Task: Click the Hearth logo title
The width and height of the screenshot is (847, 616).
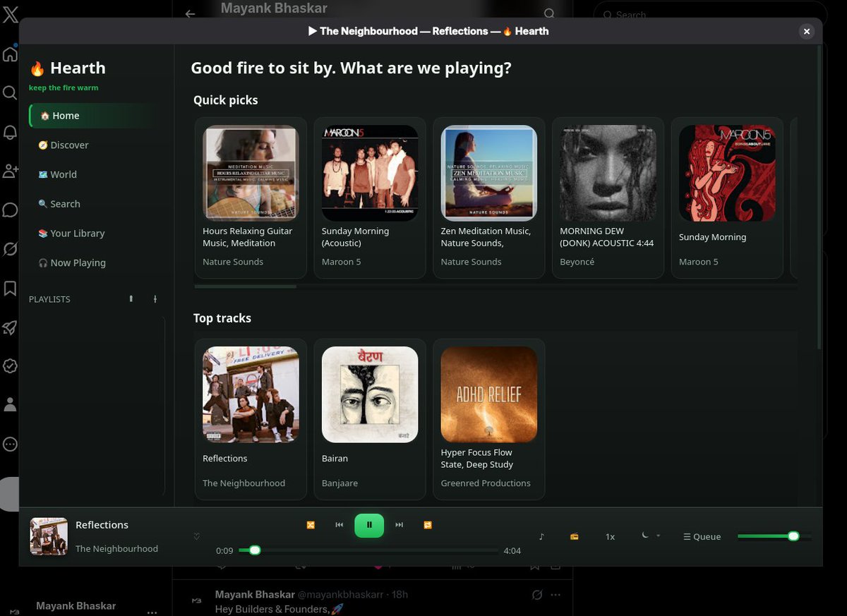Action: pos(67,68)
